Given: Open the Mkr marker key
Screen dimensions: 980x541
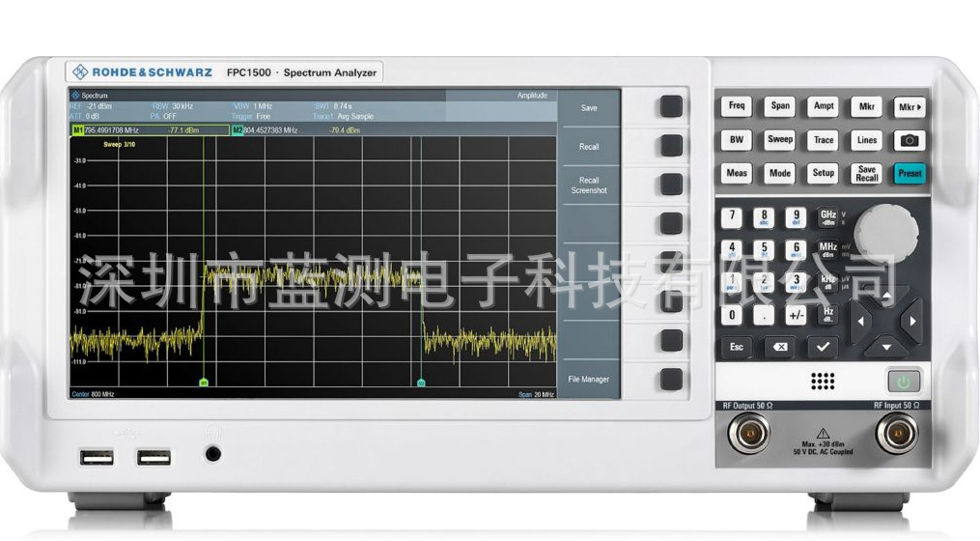Looking at the screenshot, I should [866, 106].
